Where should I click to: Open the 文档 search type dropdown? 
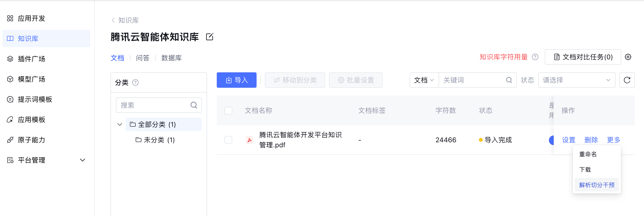click(424, 80)
